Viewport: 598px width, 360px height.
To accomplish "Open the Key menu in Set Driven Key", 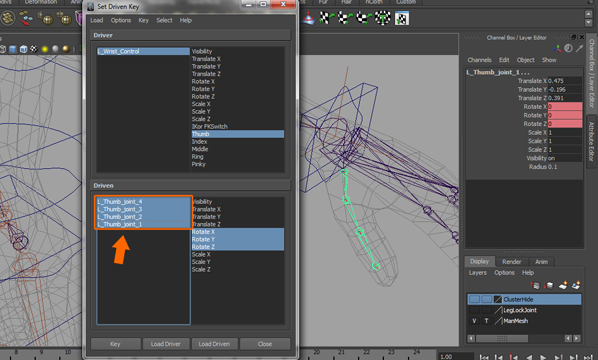I will click(x=143, y=20).
